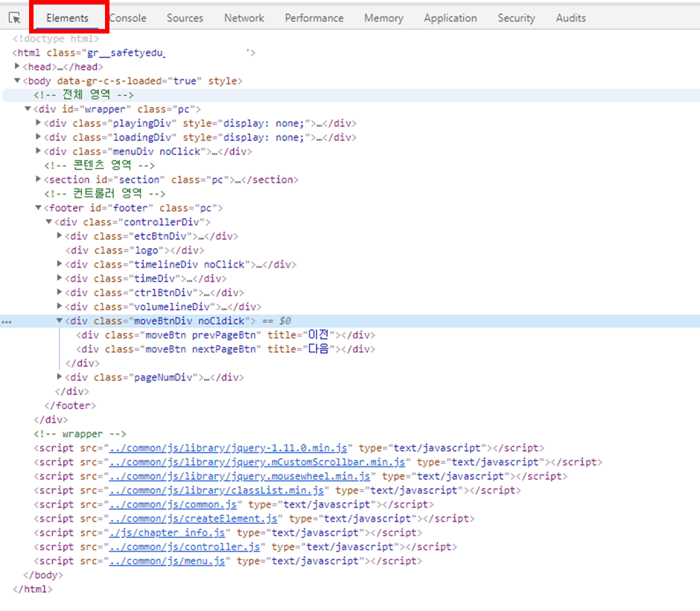Collapse the div wrapper node
The image size is (700, 611).
pos(28,109)
